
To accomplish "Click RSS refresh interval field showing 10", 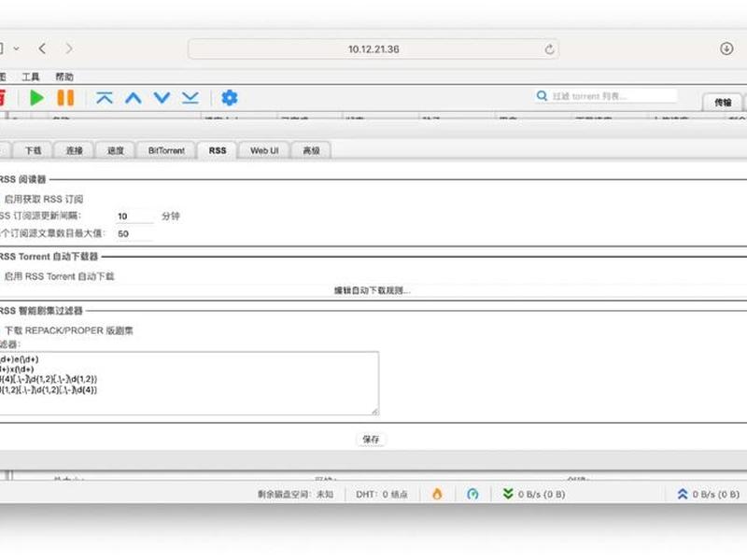I will [x=134, y=217].
